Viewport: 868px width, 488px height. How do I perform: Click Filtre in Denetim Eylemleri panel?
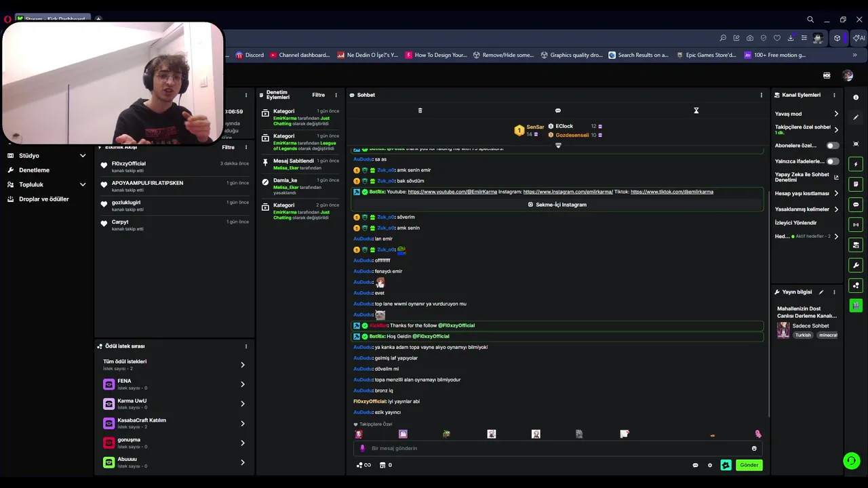coord(318,95)
